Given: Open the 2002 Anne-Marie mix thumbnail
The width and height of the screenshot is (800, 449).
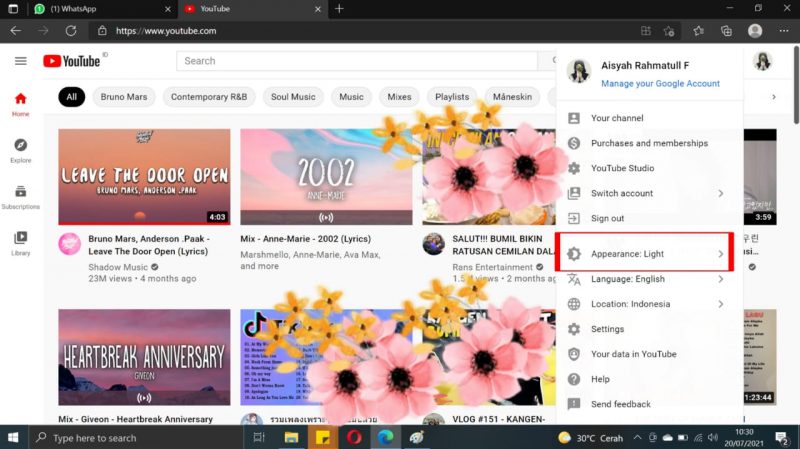Looking at the screenshot, I should click(x=327, y=177).
